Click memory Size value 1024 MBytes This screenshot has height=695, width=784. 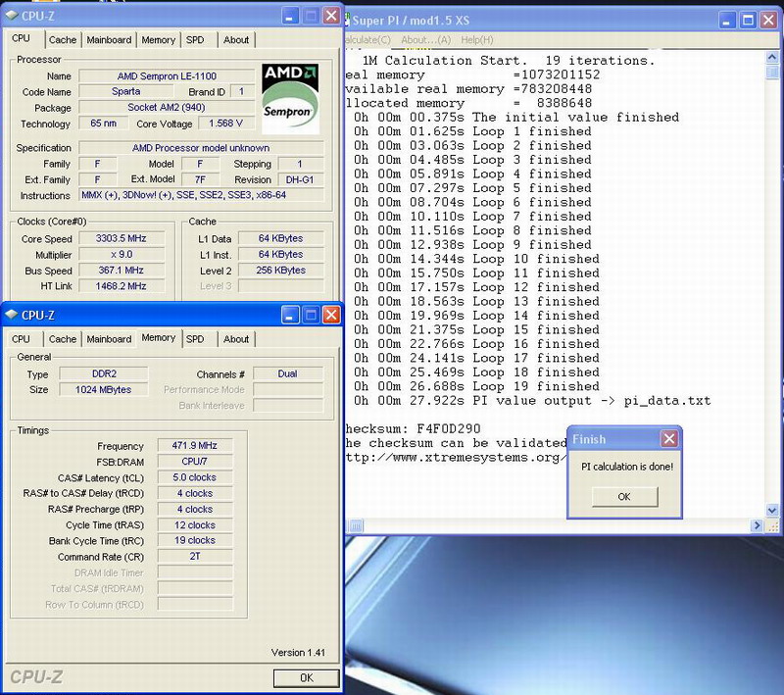click(x=104, y=390)
